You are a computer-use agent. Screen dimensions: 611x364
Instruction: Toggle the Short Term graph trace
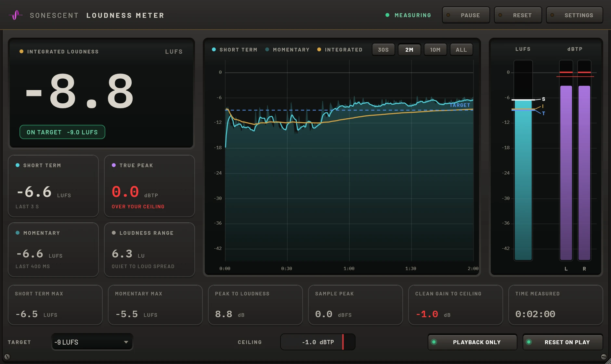235,50
